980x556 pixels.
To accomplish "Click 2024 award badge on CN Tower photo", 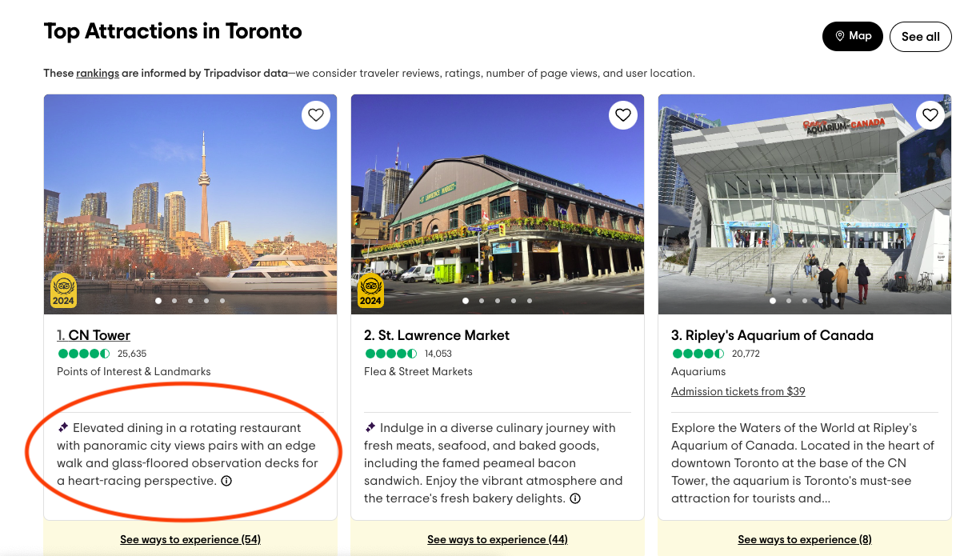I will point(63,290).
